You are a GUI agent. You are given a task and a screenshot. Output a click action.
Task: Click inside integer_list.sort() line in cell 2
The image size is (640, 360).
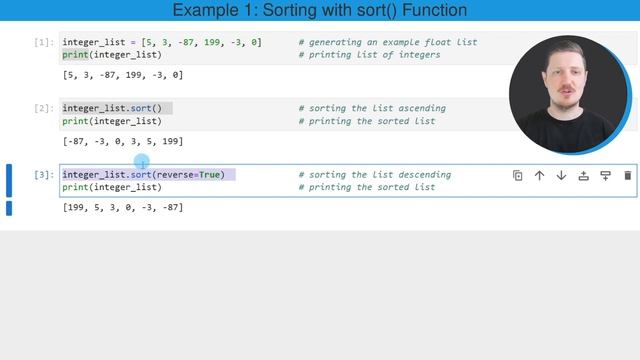(112, 109)
